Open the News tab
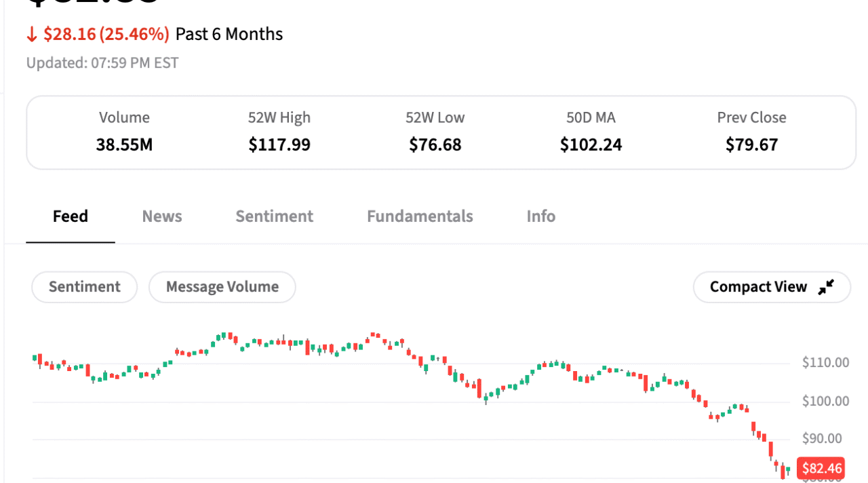Screen dimensions: 868x483 [162, 216]
